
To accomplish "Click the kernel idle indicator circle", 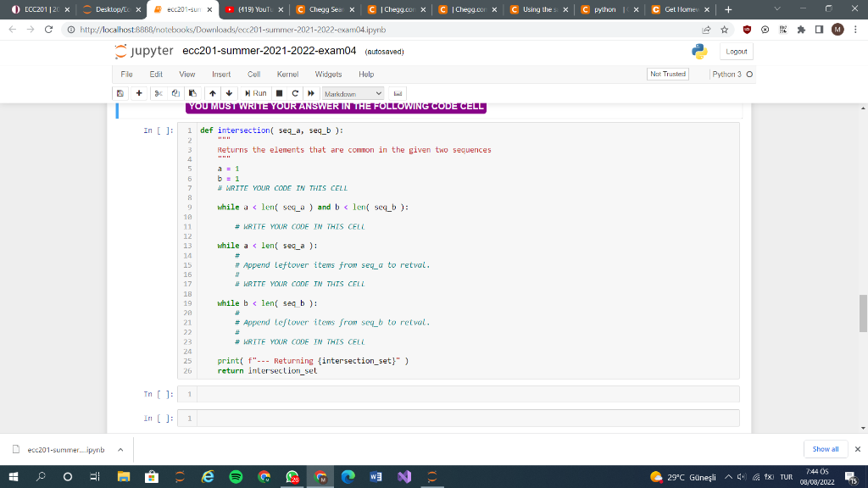I will [x=749, y=75].
